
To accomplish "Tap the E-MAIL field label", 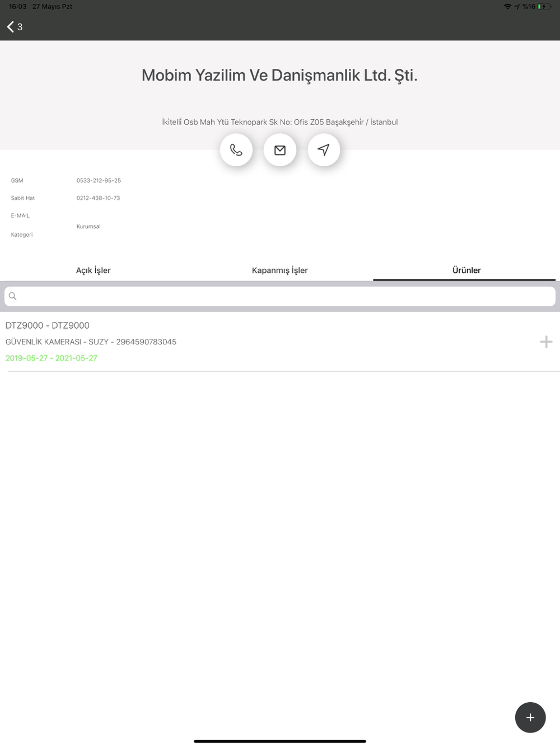I will click(20, 216).
